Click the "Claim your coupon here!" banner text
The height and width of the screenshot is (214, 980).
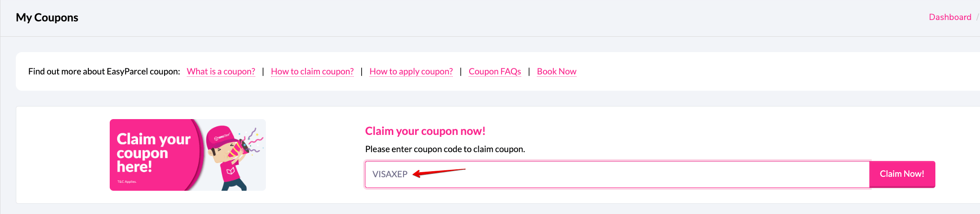(153, 153)
